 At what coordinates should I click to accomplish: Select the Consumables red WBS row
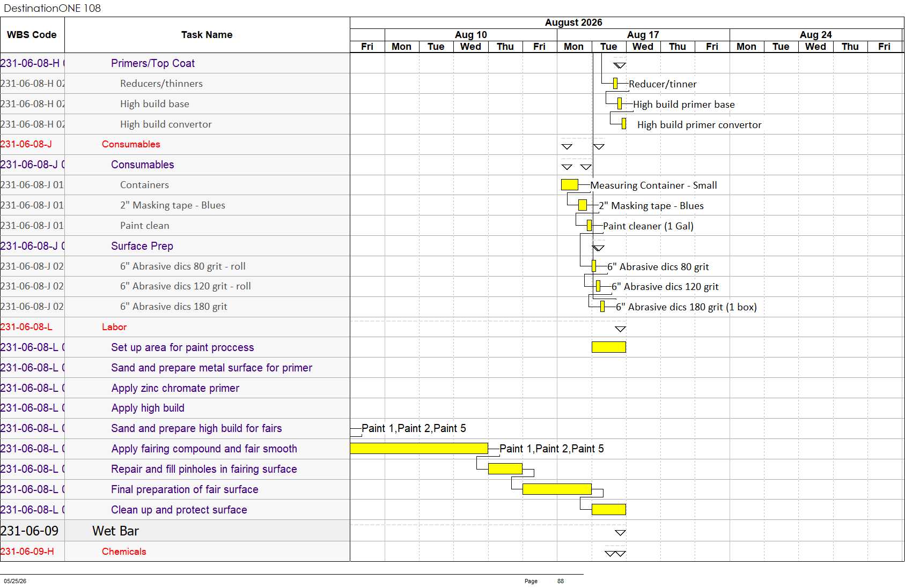[x=175, y=144]
